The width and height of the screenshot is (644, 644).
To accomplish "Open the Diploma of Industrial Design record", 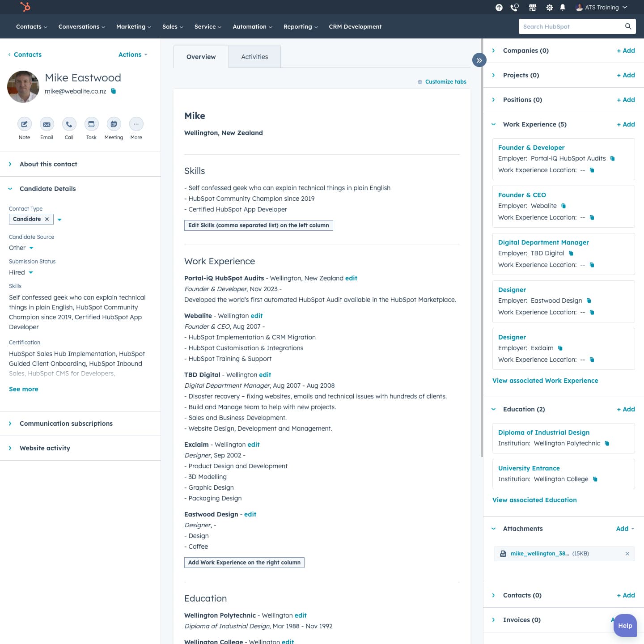I will click(x=544, y=432).
